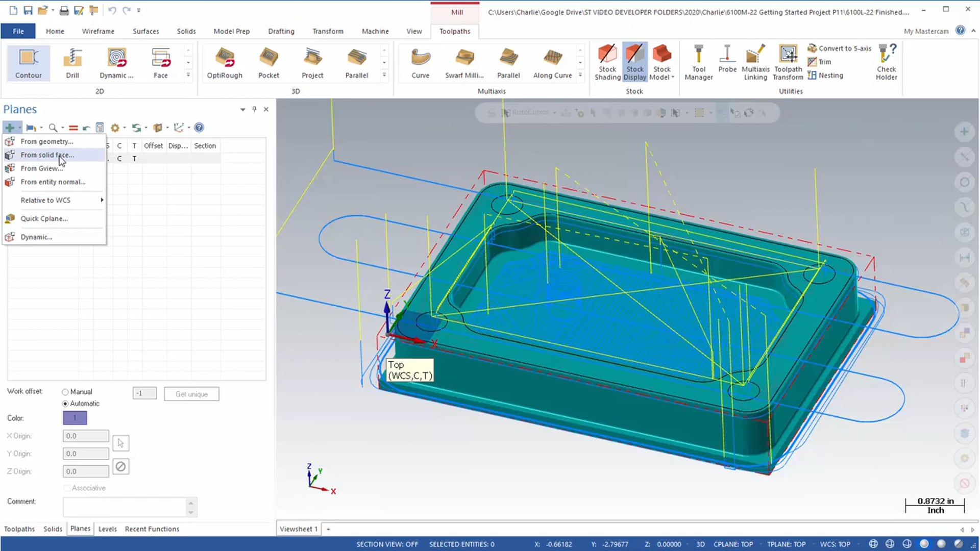Click the Get unique button
Image resolution: width=980 pixels, height=551 pixels.
(191, 393)
